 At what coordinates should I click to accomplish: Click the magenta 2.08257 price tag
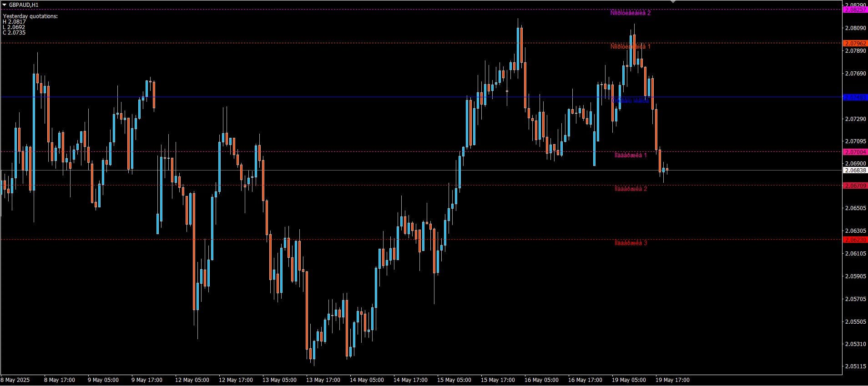click(x=855, y=10)
